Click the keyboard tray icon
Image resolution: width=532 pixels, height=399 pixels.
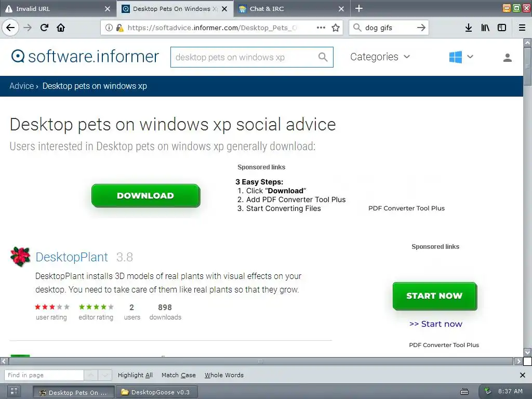click(464, 392)
